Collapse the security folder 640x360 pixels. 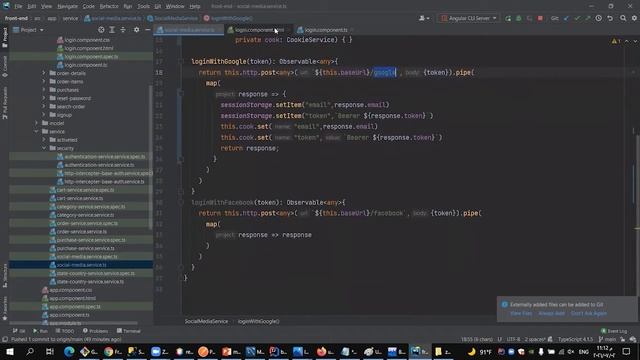(44, 148)
